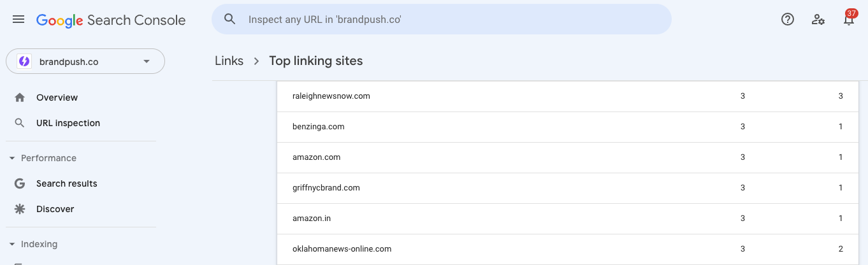The height and width of the screenshot is (265, 868).
Task: Select the oklahomanews-online.com row
Action: (567, 249)
